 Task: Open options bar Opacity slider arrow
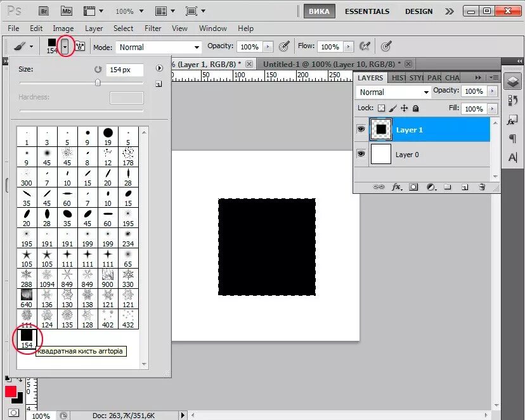(x=268, y=47)
